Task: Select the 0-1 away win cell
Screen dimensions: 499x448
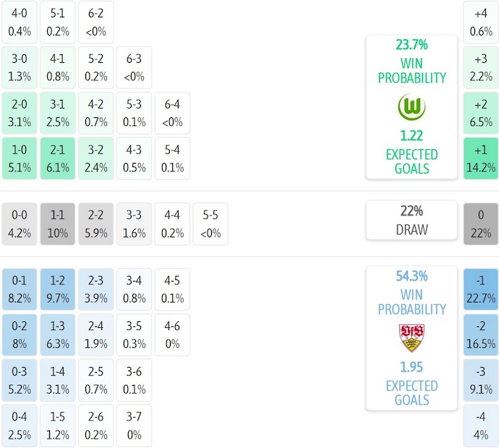Action: tap(19, 289)
